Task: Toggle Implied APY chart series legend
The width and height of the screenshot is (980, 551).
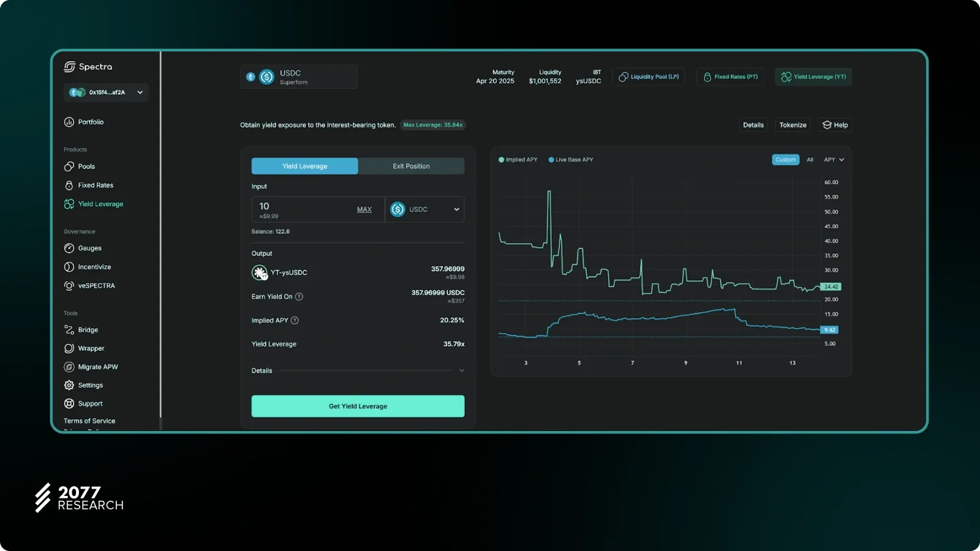Action: tap(518, 160)
